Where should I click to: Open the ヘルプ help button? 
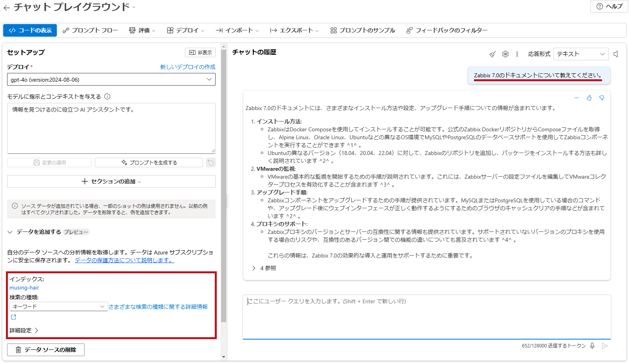pyautogui.click(x=609, y=6)
